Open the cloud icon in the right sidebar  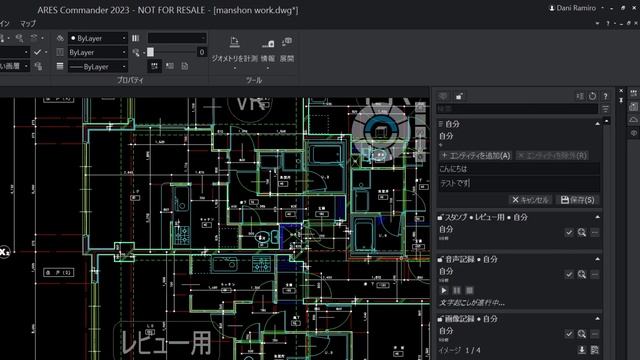point(633,120)
